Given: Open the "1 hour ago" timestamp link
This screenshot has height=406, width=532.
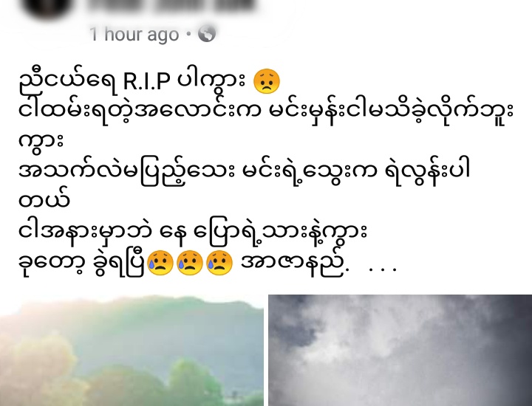Looking at the screenshot, I should [x=134, y=34].
